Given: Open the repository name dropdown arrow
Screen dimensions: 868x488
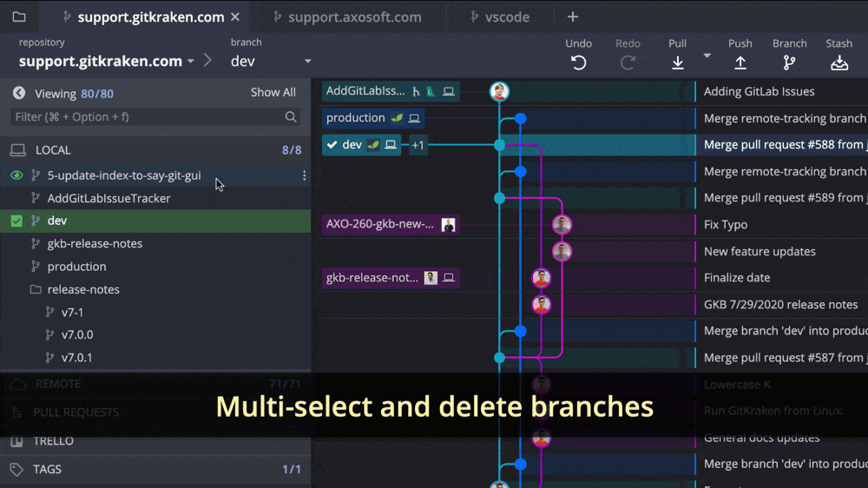Looking at the screenshot, I should (190, 61).
